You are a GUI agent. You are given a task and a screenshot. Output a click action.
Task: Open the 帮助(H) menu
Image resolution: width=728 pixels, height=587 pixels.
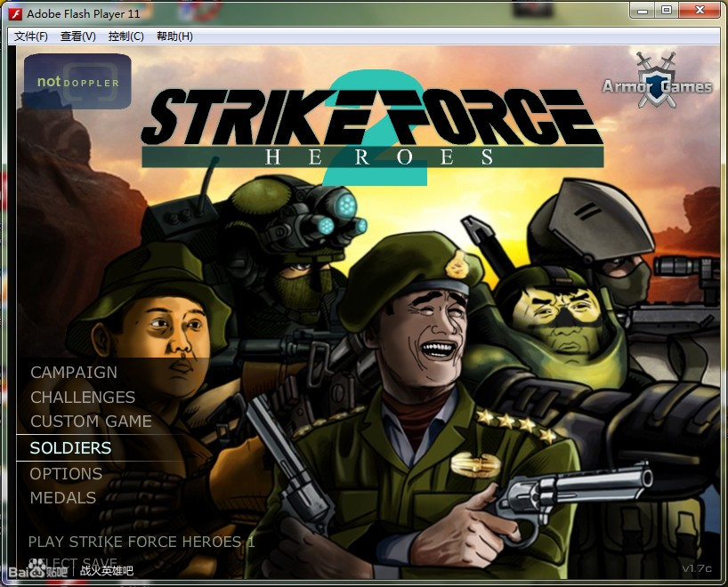(x=174, y=36)
